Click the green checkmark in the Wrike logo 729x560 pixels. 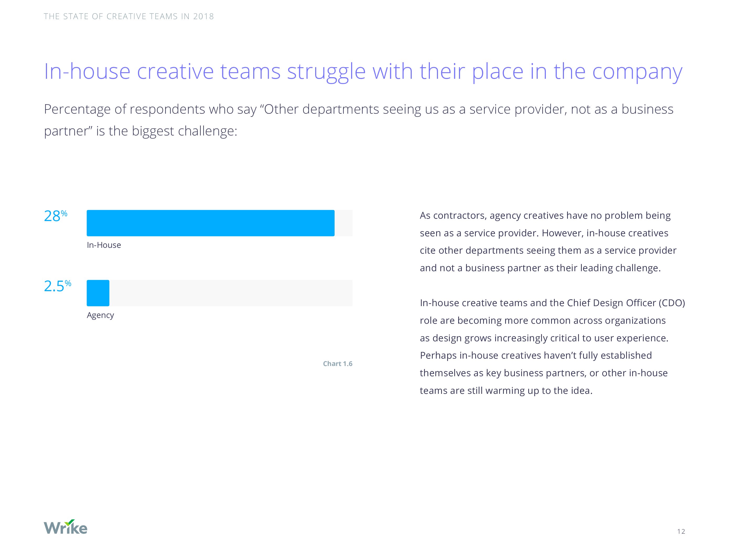tap(70, 522)
